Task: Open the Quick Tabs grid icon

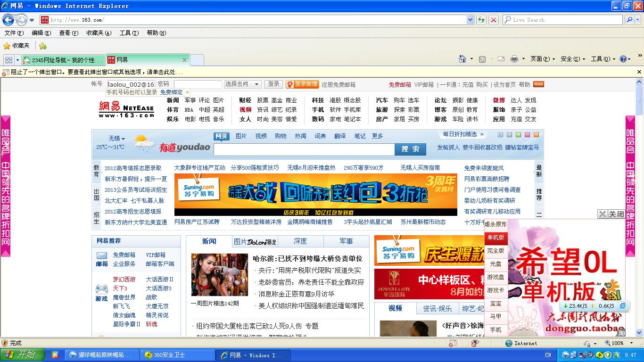Action: [8, 60]
